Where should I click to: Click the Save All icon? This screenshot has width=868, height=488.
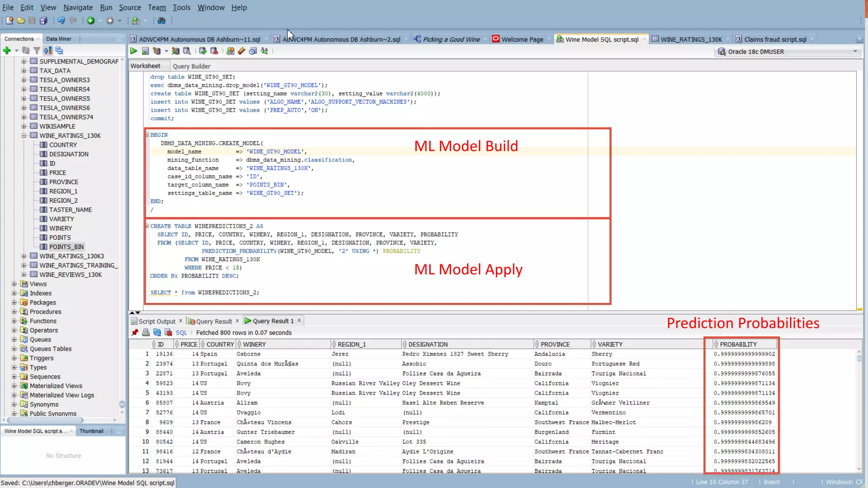click(44, 20)
